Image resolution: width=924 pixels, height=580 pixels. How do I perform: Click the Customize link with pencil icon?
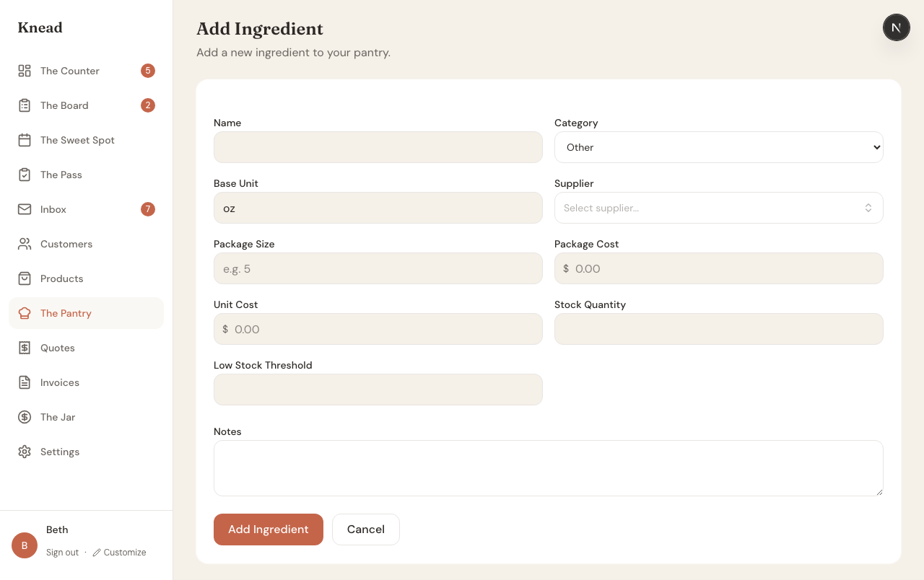[119, 552]
